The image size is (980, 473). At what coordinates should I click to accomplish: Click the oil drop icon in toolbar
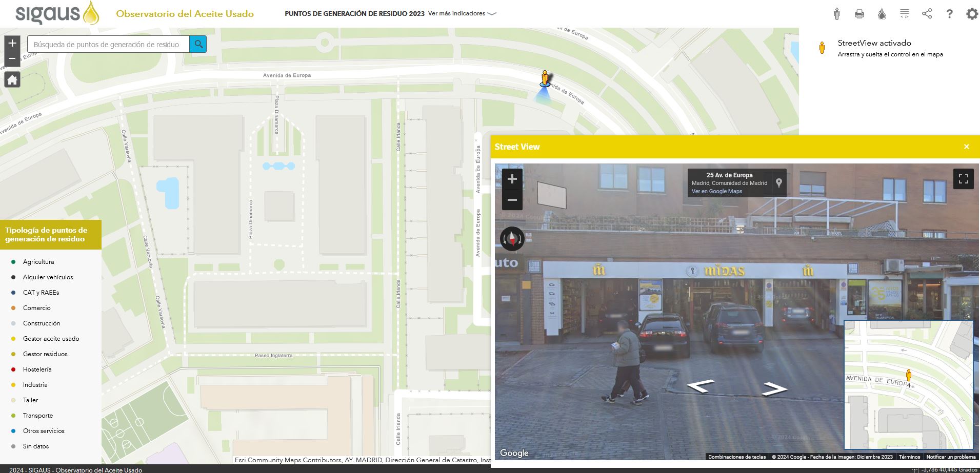[882, 14]
